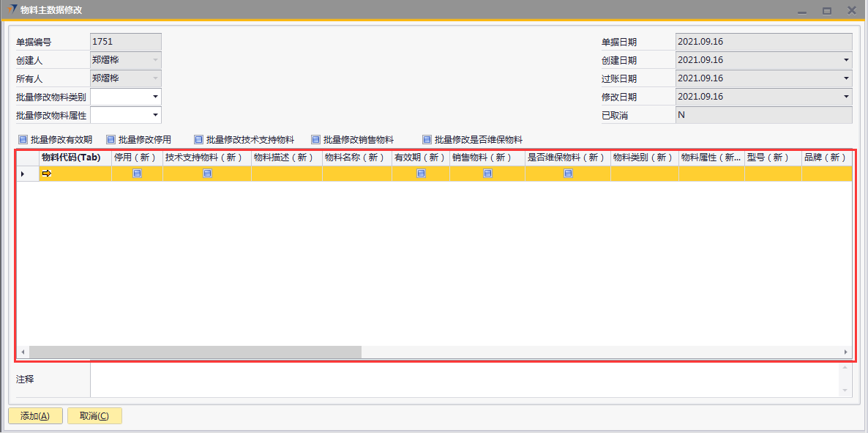Toggle 批量修改停用 checkbox
This screenshot has width=868, height=433.
[x=111, y=139]
